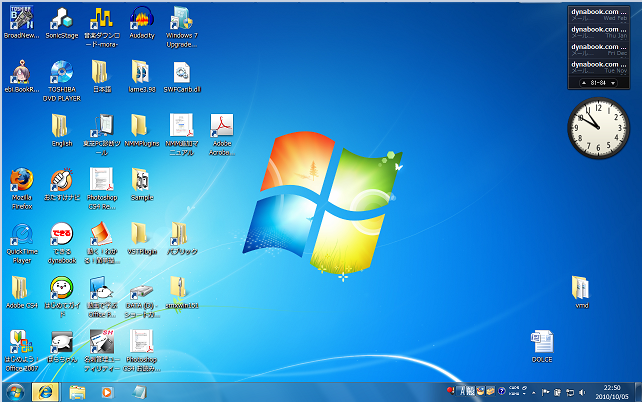Open the NMM manual PDF
Screen dimensions: 642x402
click(x=181, y=135)
